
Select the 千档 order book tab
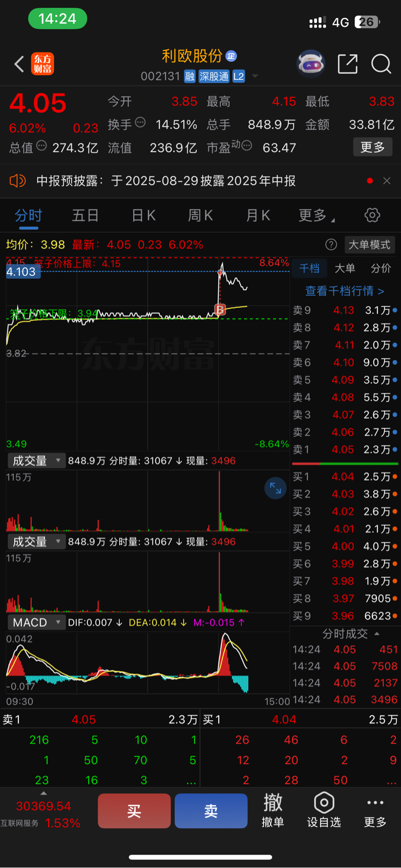point(309,268)
